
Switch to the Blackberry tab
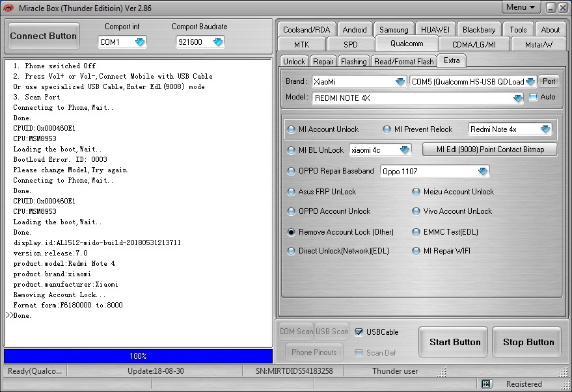tap(479, 29)
